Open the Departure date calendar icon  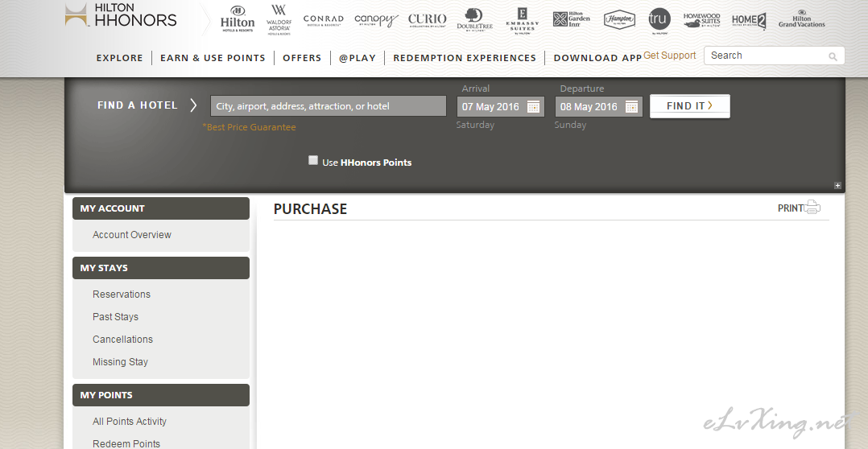tap(631, 107)
